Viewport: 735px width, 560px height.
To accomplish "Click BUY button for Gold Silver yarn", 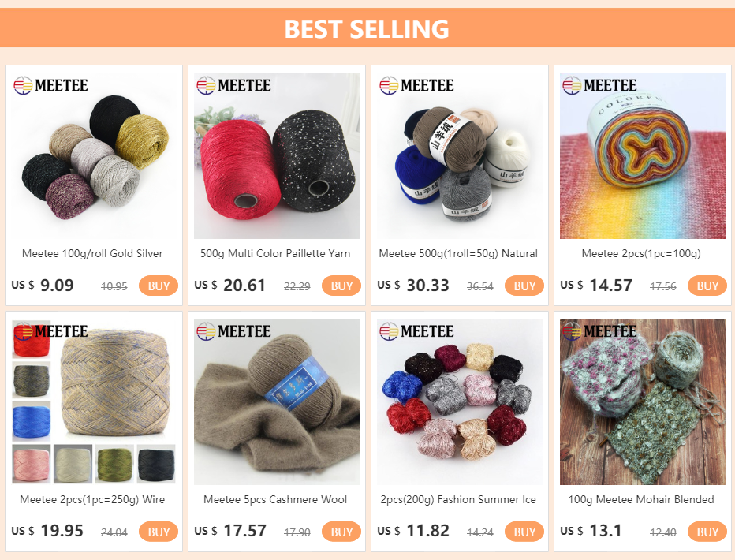I will tap(159, 286).
